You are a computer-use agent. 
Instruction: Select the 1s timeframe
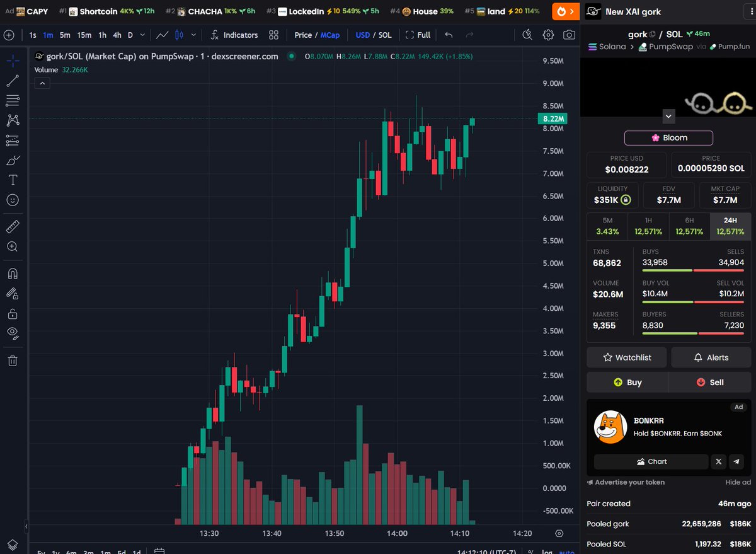coord(33,35)
